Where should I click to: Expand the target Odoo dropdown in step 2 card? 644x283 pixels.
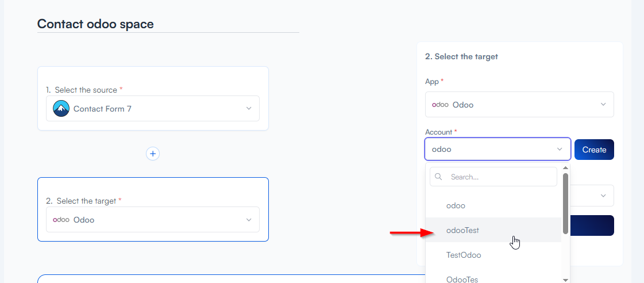[249, 220]
